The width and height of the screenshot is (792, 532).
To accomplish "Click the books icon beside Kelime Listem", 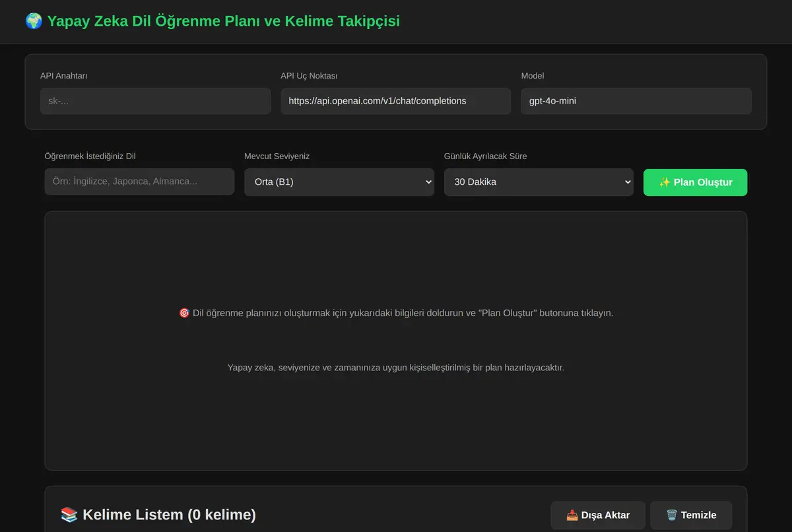I will 69,515.
